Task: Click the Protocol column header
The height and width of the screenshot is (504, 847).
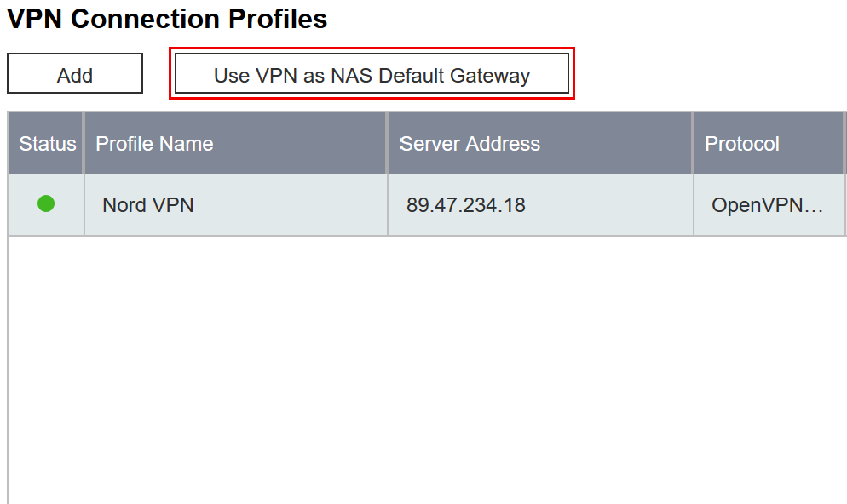Action: tap(741, 144)
